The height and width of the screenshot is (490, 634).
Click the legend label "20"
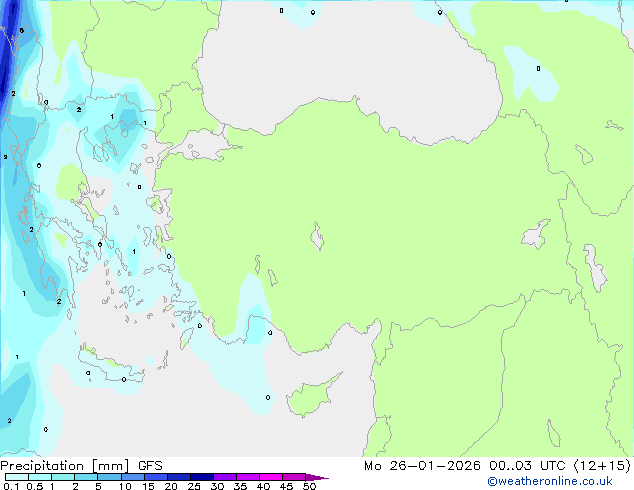coord(171,486)
